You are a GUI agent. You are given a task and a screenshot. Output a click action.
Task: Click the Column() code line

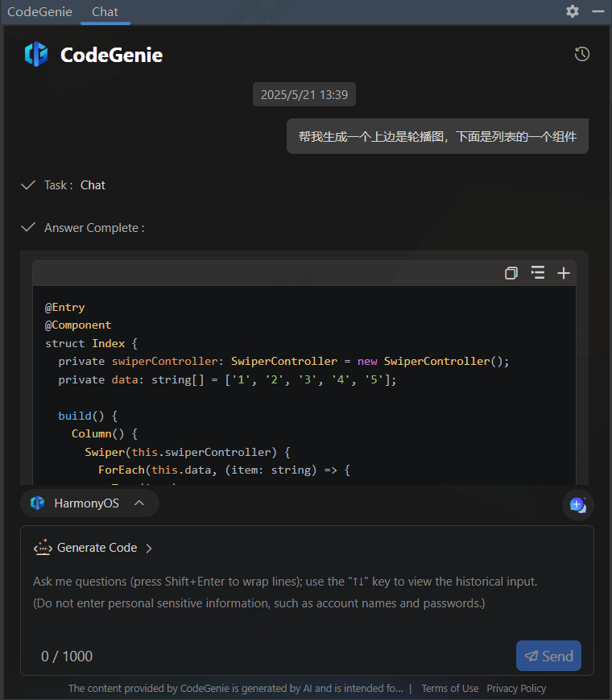pyautogui.click(x=105, y=433)
